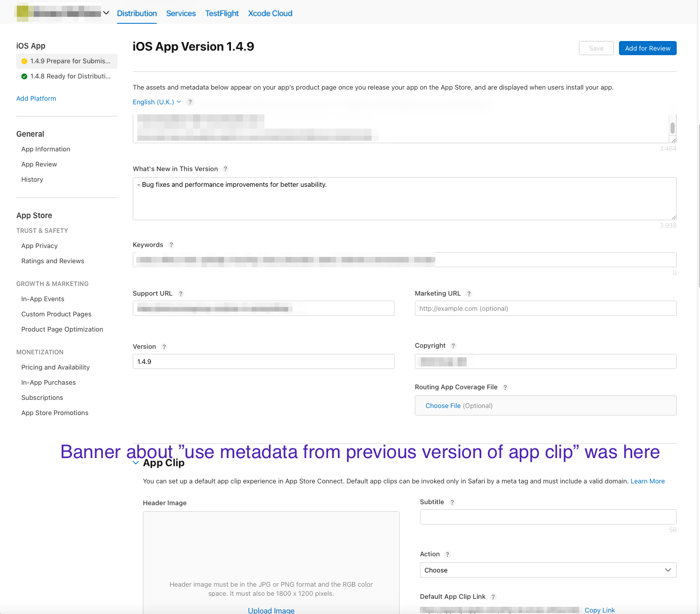Click the Choose File link
The width and height of the screenshot is (700, 614).
click(443, 406)
